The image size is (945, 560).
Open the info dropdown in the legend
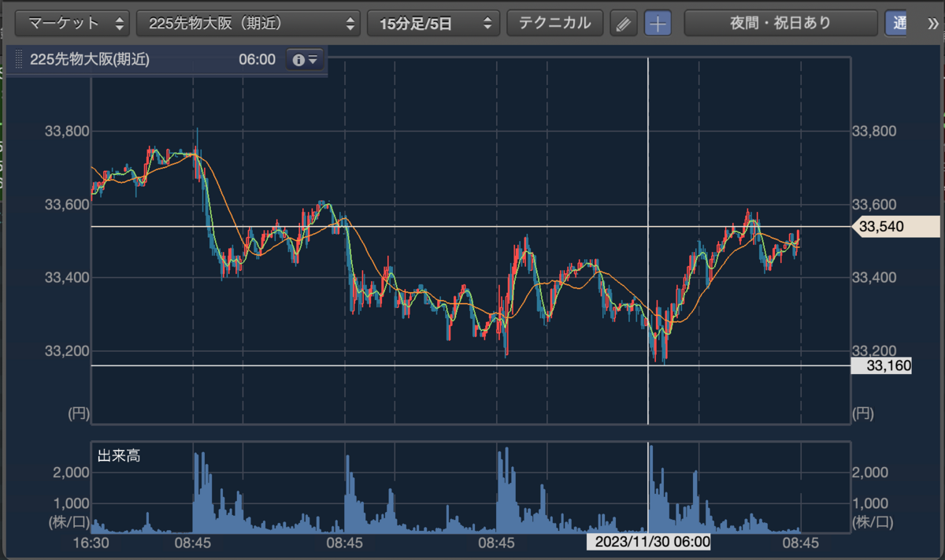click(305, 59)
